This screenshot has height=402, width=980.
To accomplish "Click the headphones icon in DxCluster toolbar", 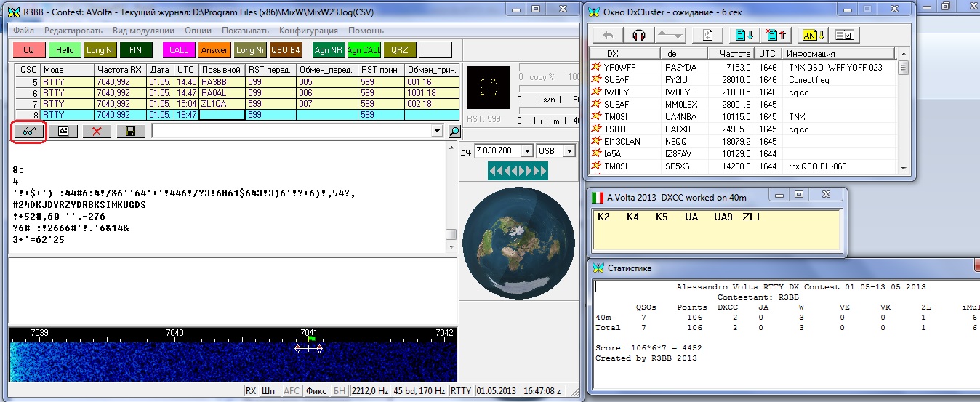I will tap(639, 35).
